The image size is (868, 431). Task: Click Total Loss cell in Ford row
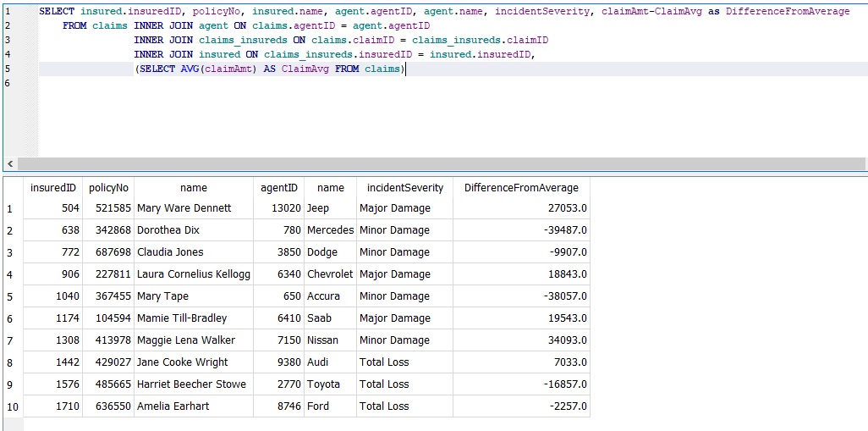[x=405, y=406]
